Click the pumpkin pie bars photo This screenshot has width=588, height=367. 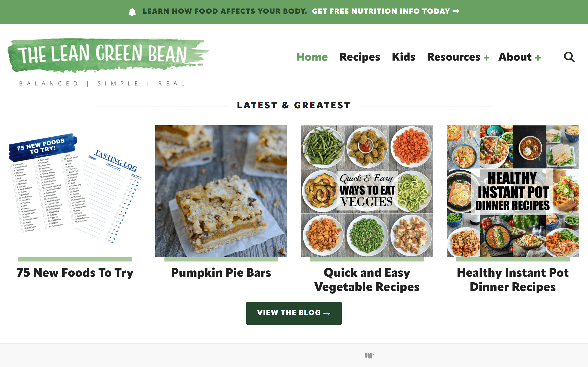tap(221, 191)
